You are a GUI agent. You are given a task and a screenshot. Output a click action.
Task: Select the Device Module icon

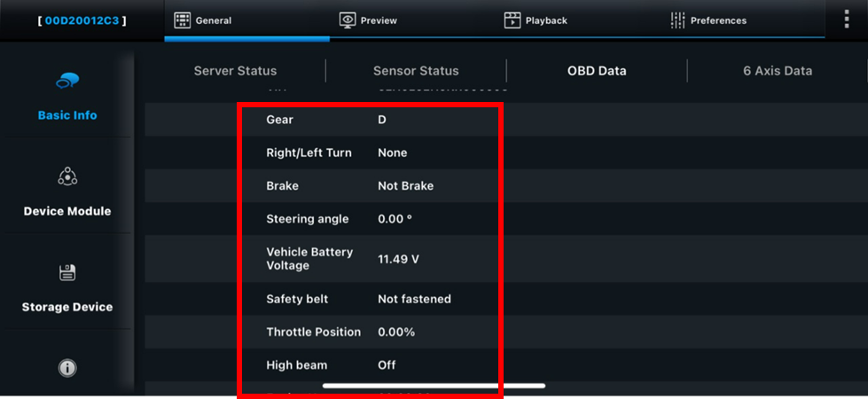[x=67, y=176]
